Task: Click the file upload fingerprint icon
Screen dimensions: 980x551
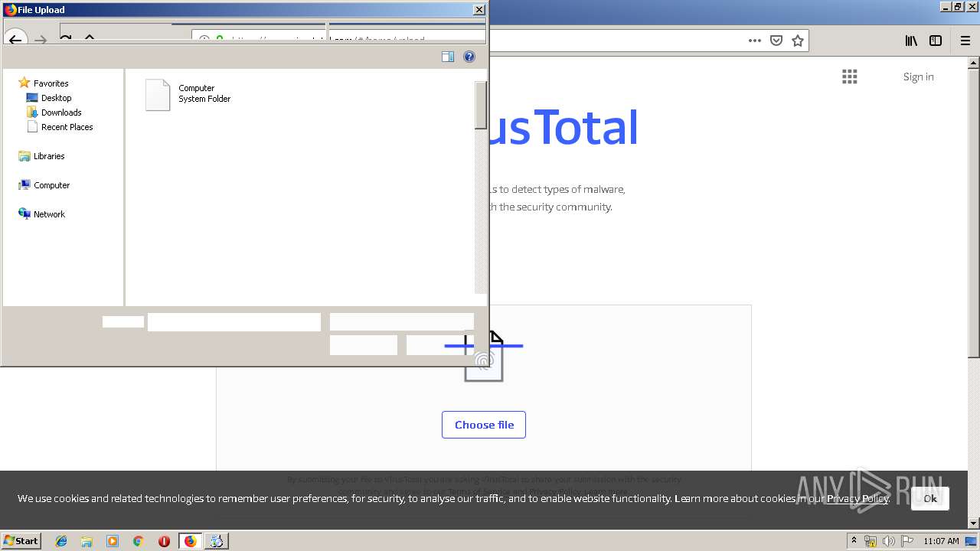Action: (484, 356)
